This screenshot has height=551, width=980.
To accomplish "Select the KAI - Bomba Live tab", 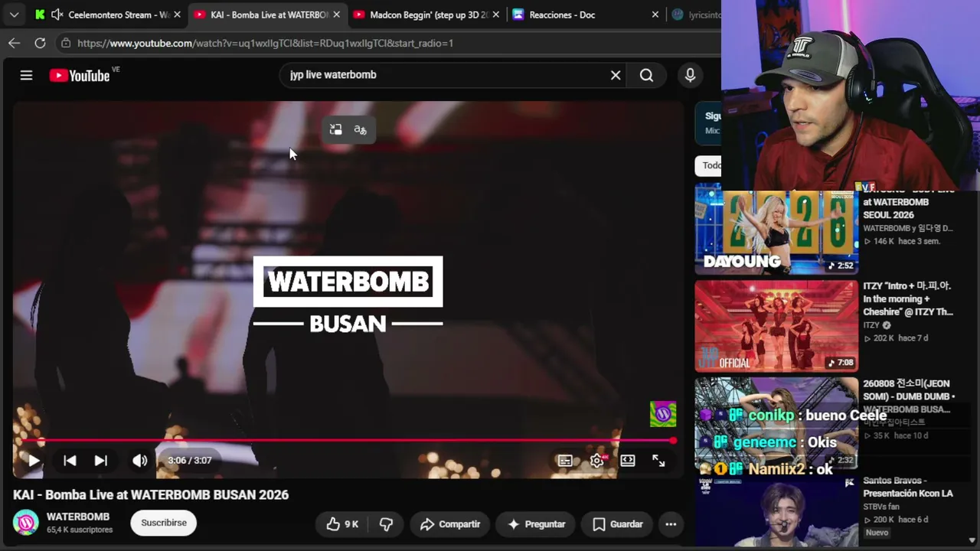I will pos(266,15).
